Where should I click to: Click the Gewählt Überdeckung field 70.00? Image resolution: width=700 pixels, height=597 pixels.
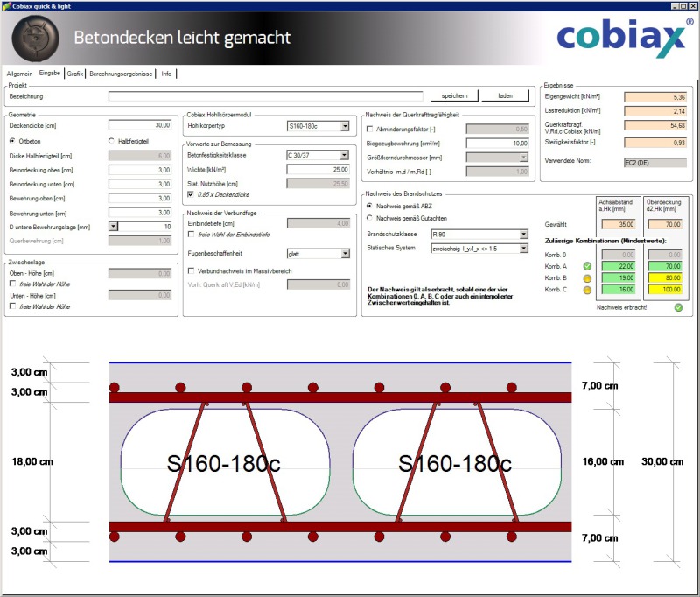pyautogui.click(x=665, y=224)
